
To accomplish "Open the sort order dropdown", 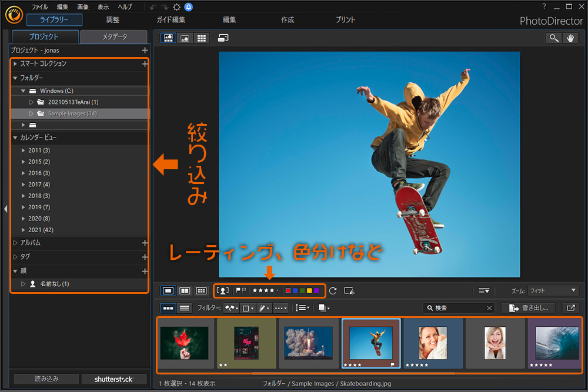I will click(x=302, y=308).
